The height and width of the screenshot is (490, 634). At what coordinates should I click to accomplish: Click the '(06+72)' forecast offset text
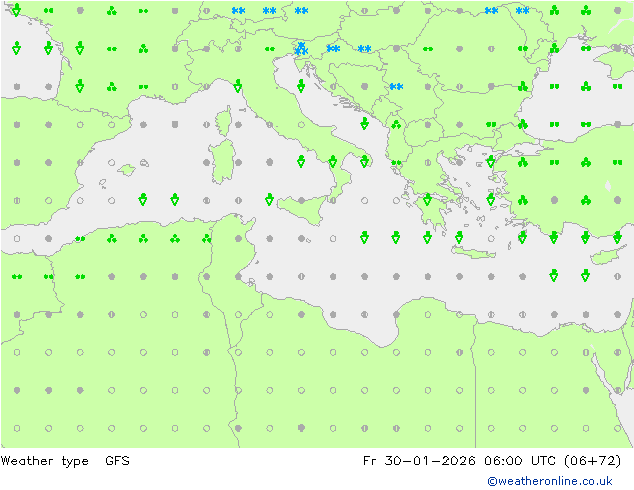coord(592,460)
